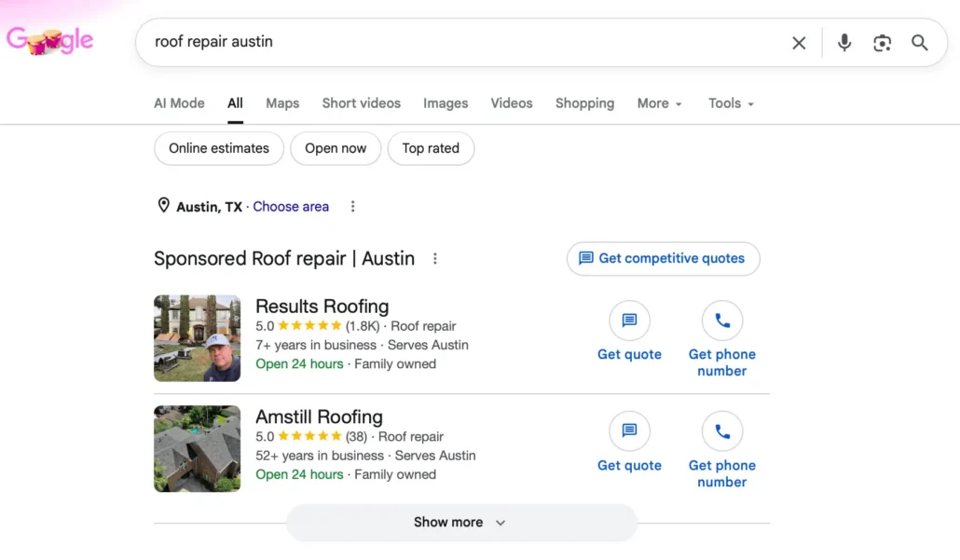Image resolution: width=960 pixels, height=560 pixels.
Task: Open the Shopping tab
Action: pos(584,103)
